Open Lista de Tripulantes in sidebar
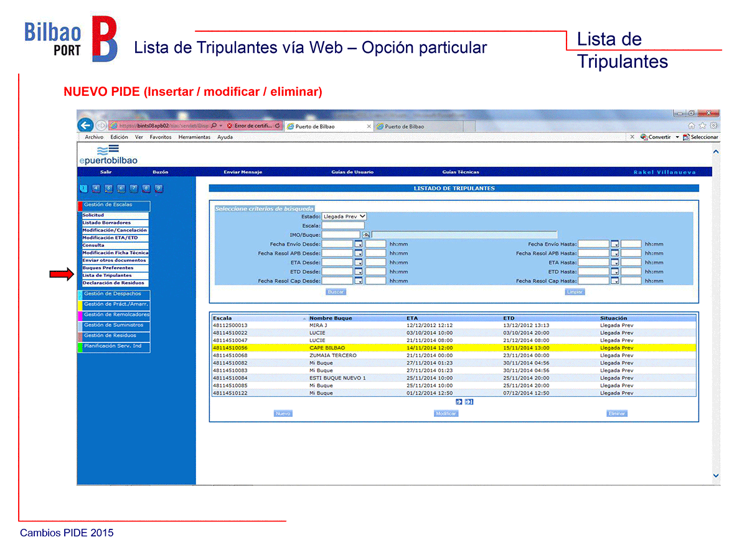 115,276
